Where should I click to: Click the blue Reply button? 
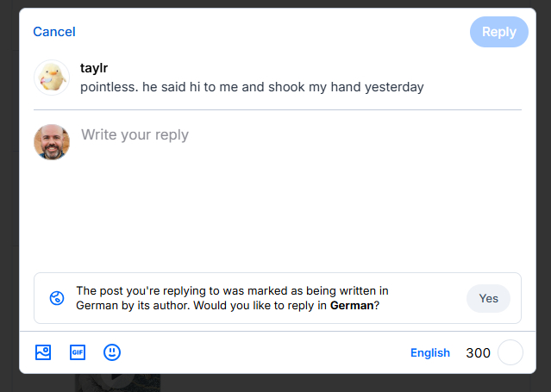498,32
